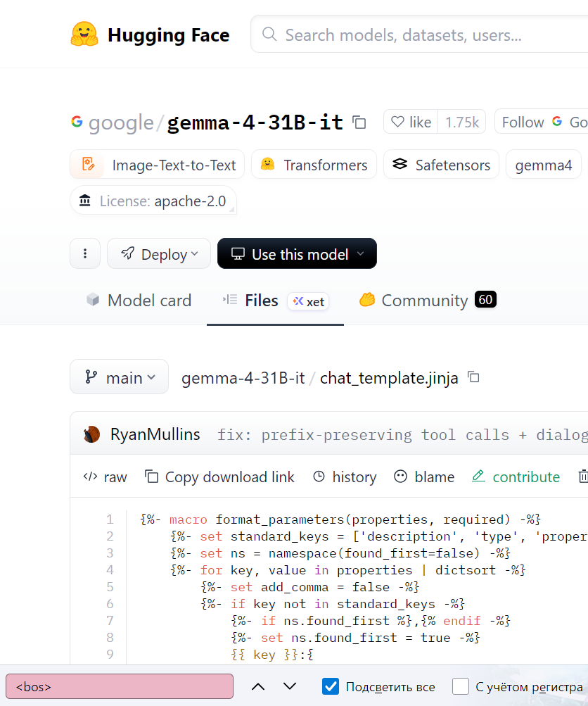Open the License apache-2.0 tag

(153, 201)
